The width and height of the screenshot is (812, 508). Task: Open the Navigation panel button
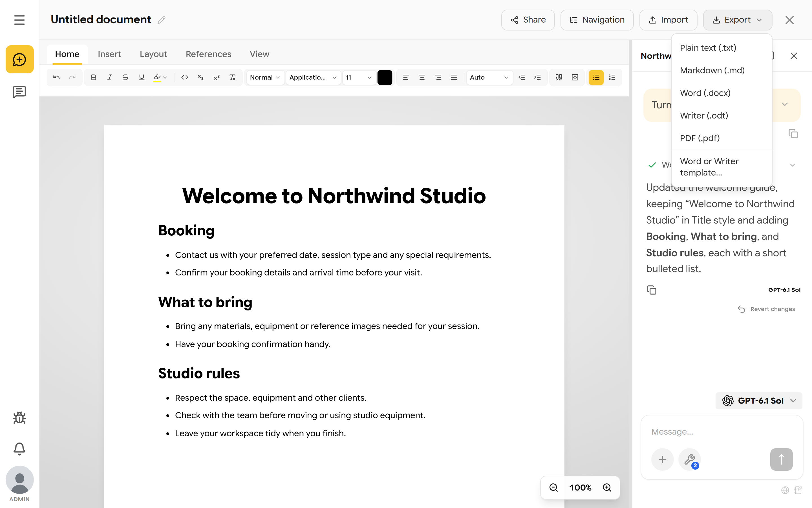(597, 20)
